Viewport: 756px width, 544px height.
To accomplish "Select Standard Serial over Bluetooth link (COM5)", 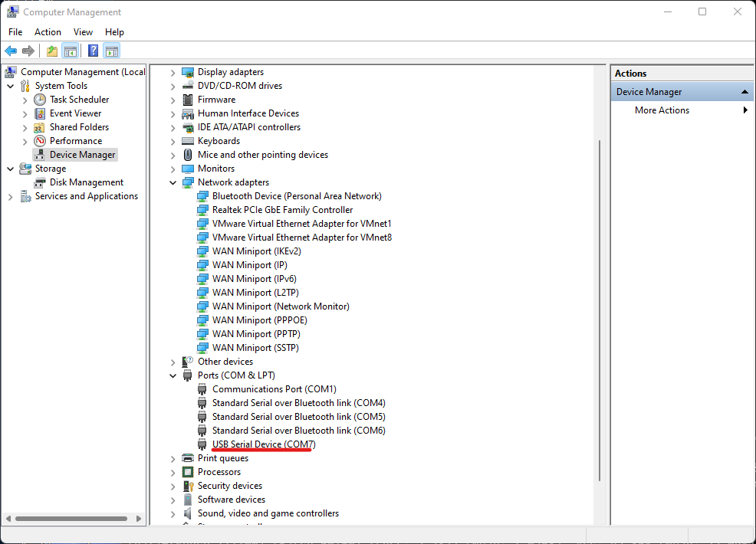I will (x=299, y=417).
